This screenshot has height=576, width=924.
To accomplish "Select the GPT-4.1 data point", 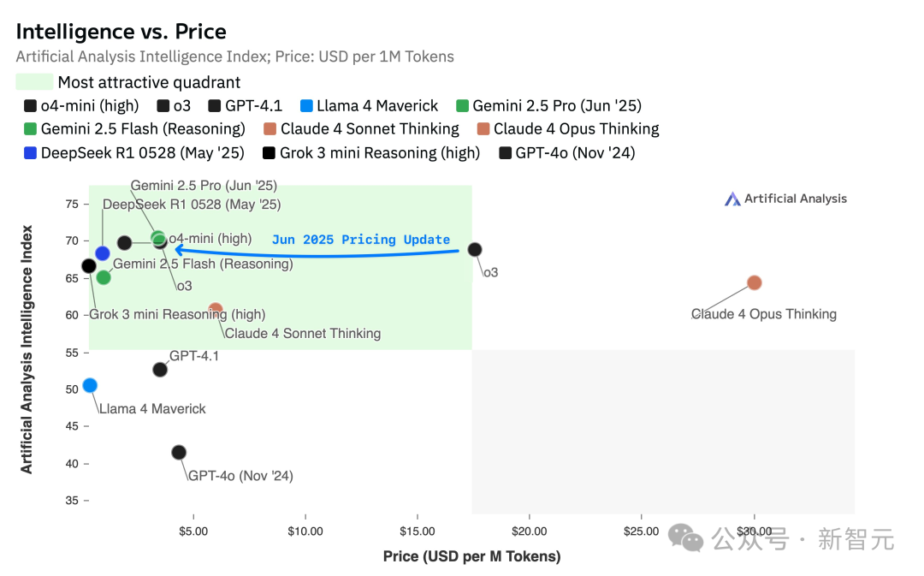I will (160, 370).
